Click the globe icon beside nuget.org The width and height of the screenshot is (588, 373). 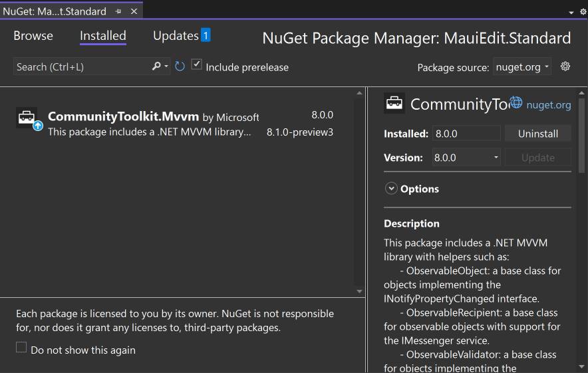pyautogui.click(x=516, y=103)
